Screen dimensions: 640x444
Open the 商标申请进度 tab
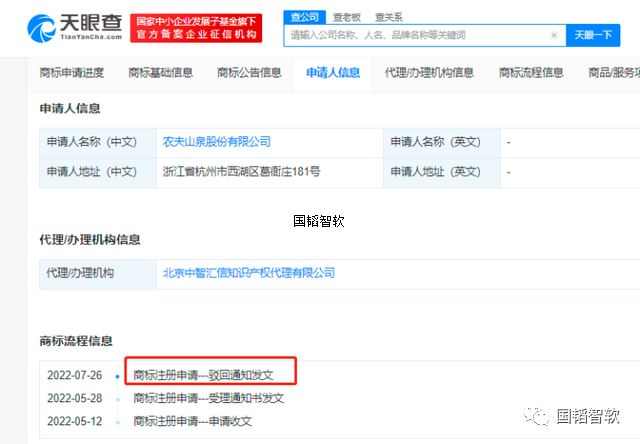[x=72, y=73]
